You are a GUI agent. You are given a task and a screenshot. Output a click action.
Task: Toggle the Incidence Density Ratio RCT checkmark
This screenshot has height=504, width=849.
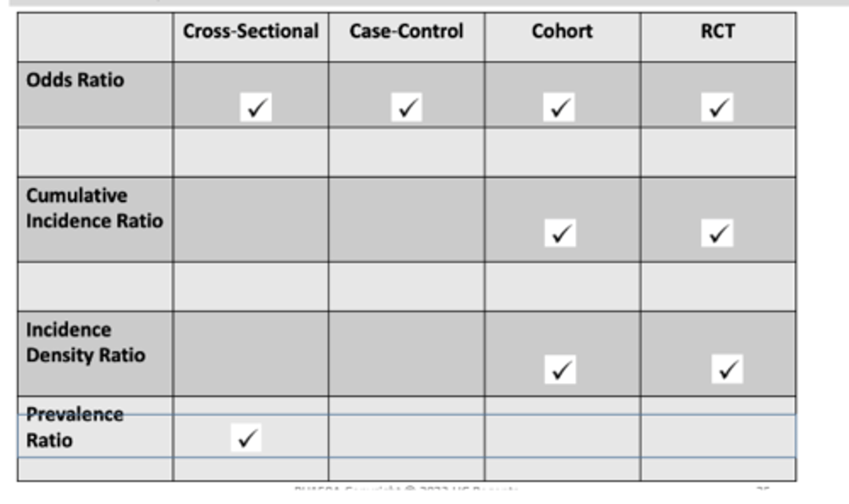pos(727,369)
